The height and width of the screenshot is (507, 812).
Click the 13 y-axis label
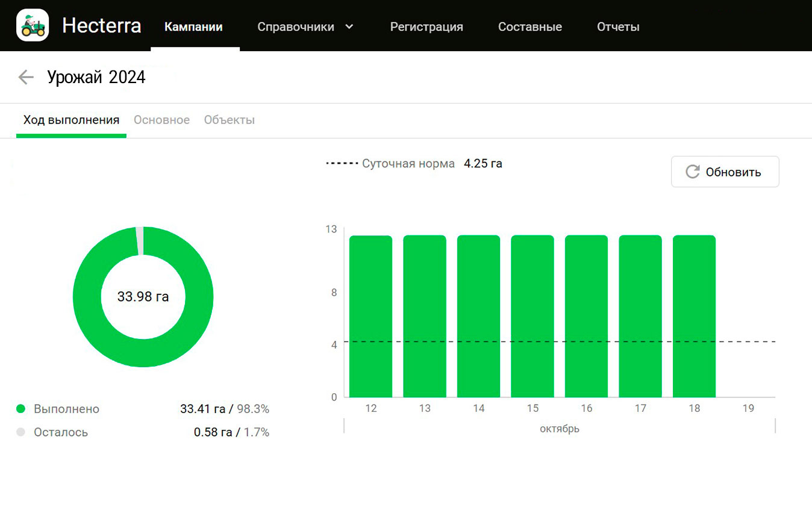click(331, 229)
